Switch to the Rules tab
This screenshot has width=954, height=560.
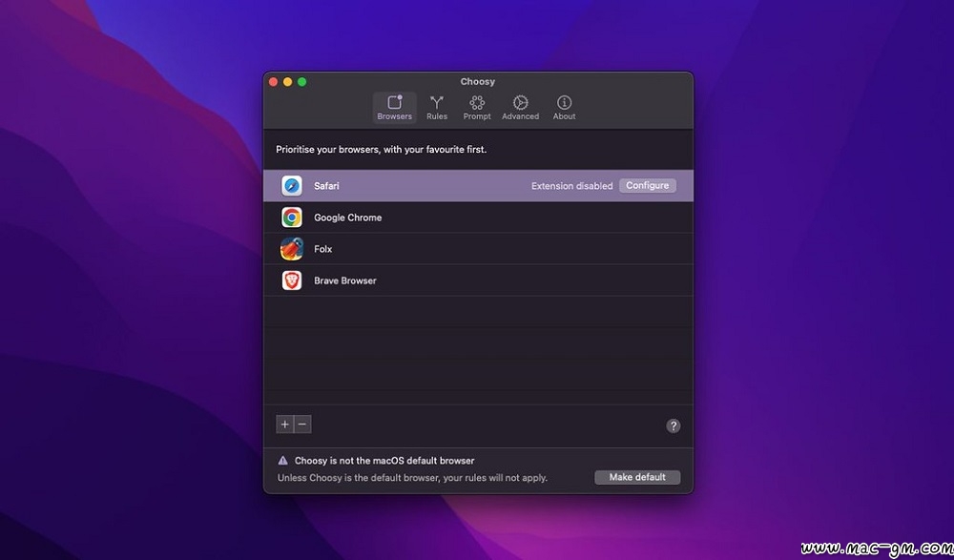(437, 108)
